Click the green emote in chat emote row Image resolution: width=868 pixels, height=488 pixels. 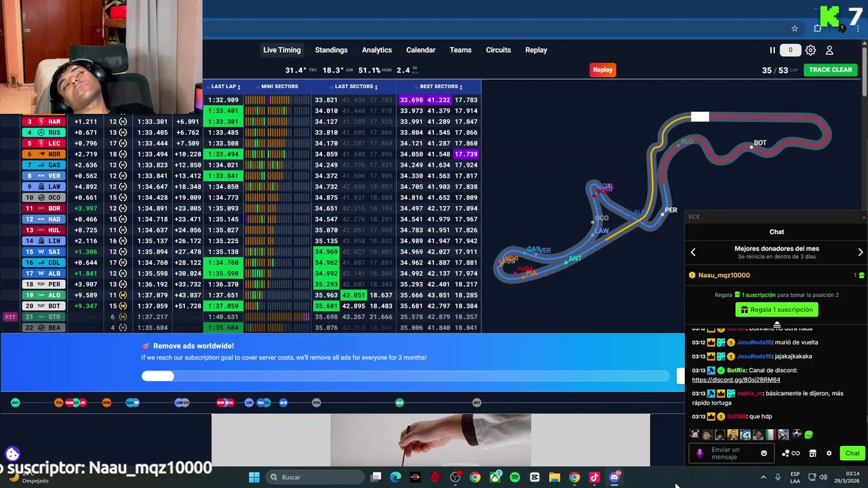(808, 434)
